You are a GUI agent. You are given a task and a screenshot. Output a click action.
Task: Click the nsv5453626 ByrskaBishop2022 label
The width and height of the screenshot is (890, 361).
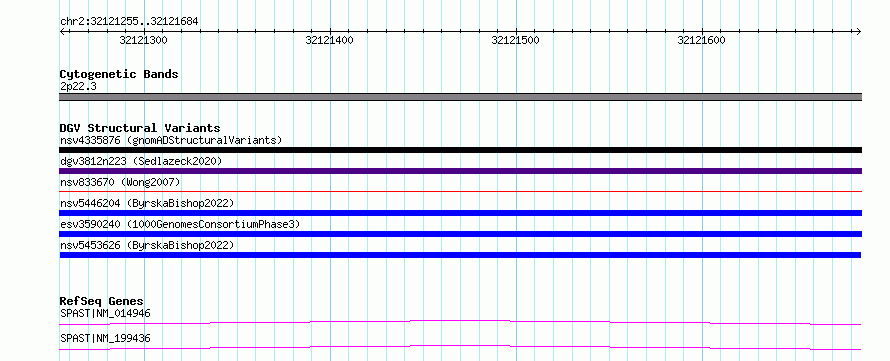point(147,245)
